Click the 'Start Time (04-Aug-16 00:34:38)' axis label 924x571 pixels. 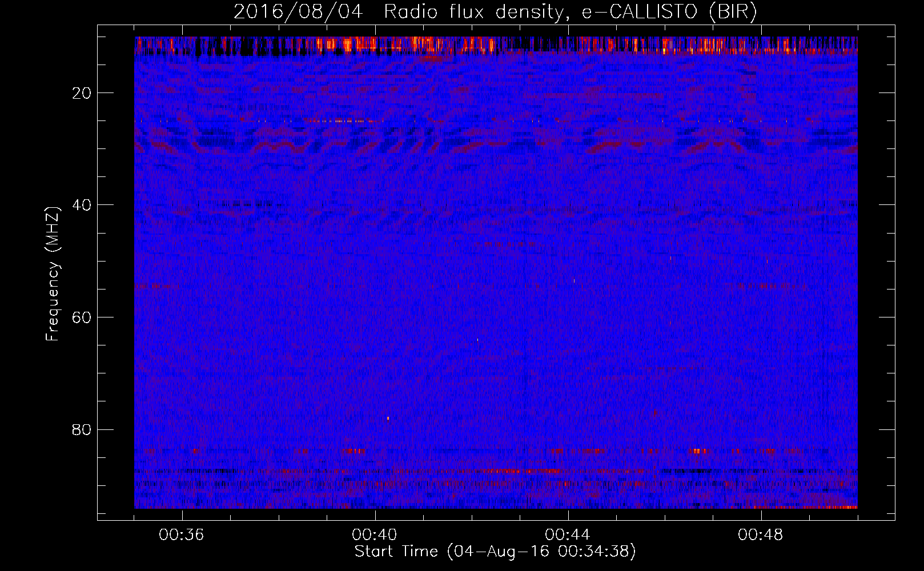click(x=495, y=552)
